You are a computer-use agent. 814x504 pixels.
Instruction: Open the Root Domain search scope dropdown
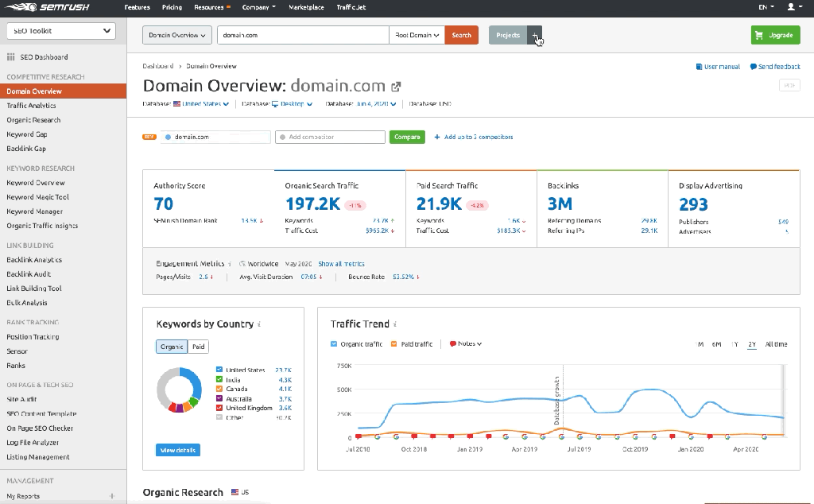[x=416, y=35]
